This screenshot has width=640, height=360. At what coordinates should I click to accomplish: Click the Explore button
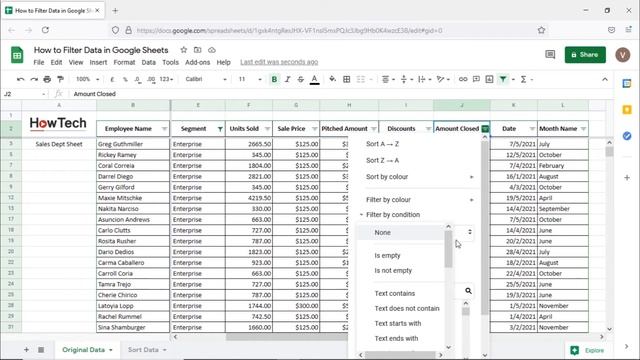pyautogui.click(x=588, y=350)
